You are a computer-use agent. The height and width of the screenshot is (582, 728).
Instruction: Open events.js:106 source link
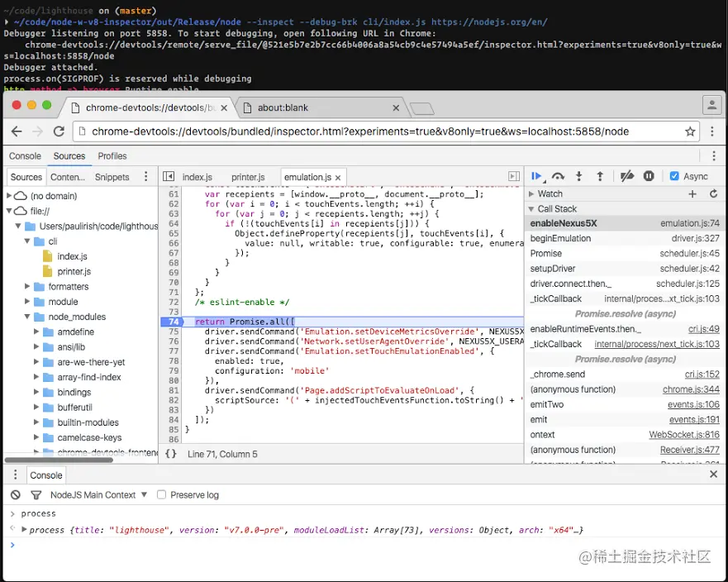coord(693,404)
